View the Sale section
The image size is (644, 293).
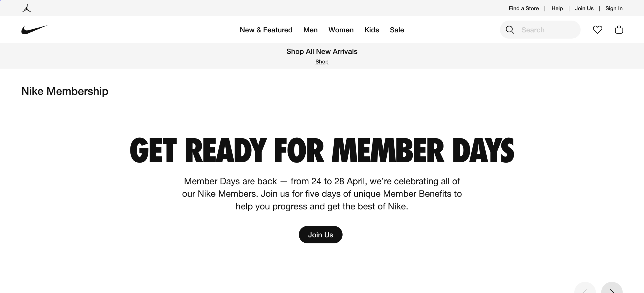(397, 30)
